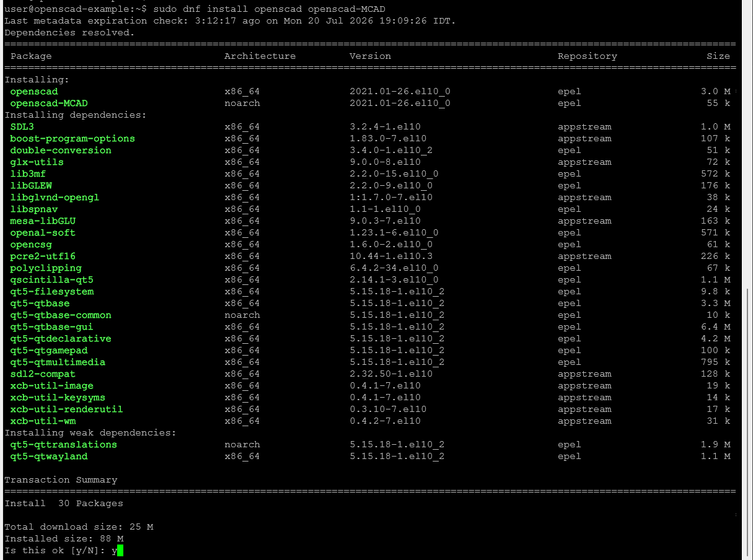Click the sdl2-compat package name
This screenshot has width=753, height=560.
[43, 374]
